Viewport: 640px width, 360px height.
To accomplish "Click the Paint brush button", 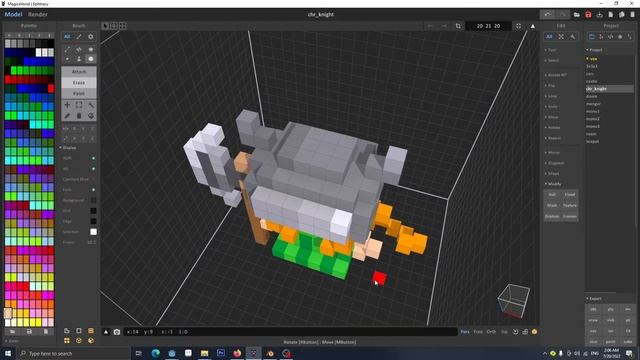I will click(x=79, y=93).
